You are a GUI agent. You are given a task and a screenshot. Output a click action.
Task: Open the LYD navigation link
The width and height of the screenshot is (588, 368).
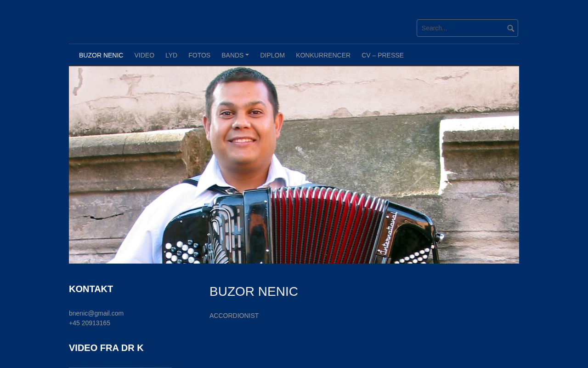[x=171, y=55]
